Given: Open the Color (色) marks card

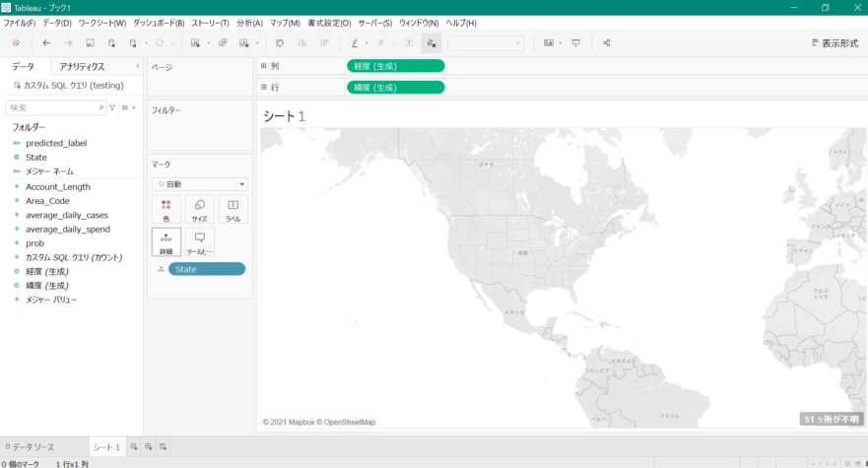Looking at the screenshot, I should (167, 210).
